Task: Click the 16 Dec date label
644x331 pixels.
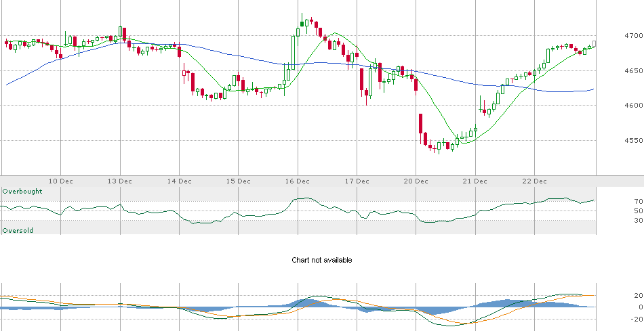Action: coord(298,181)
